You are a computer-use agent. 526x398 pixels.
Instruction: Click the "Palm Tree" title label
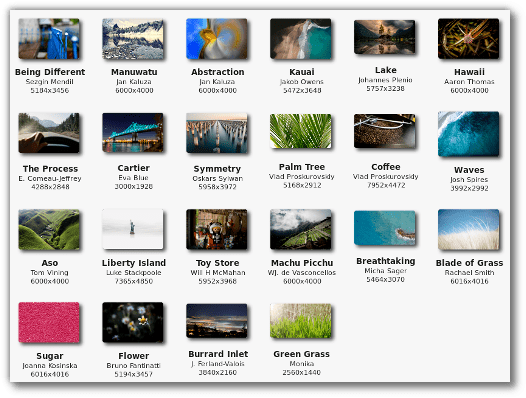pyautogui.click(x=302, y=167)
